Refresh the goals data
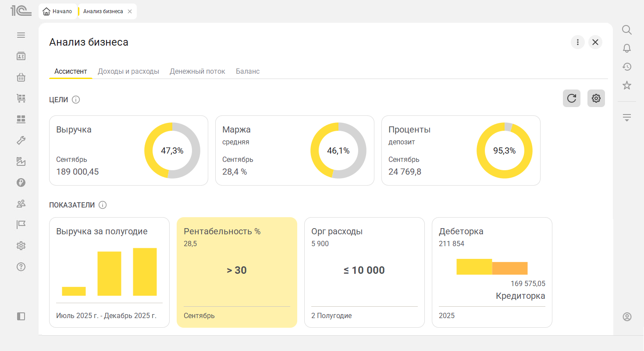Screen dimensions: 644x351 (x=571, y=98)
